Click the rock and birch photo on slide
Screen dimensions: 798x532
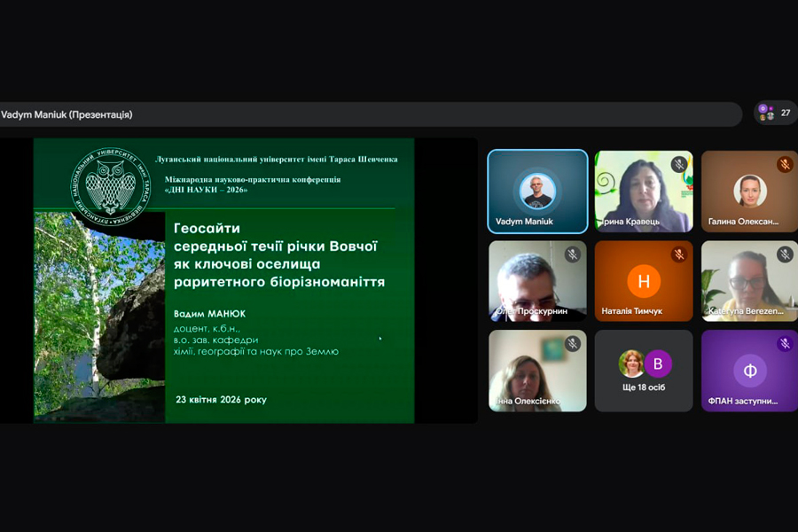tap(99, 317)
